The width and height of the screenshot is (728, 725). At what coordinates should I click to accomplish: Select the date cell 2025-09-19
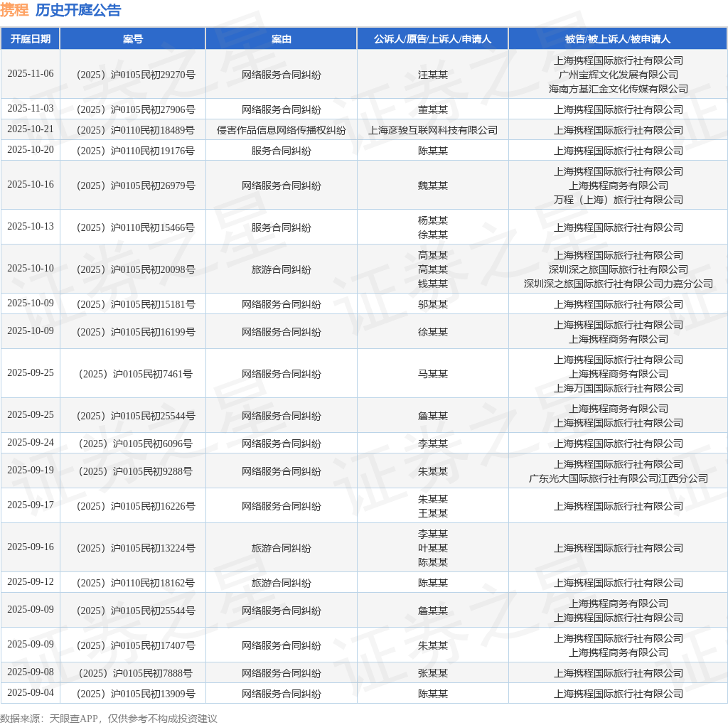pos(31,471)
